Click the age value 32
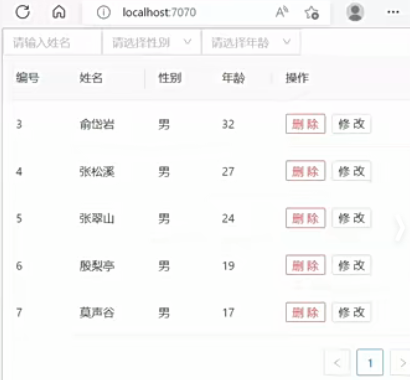 (x=228, y=124)
